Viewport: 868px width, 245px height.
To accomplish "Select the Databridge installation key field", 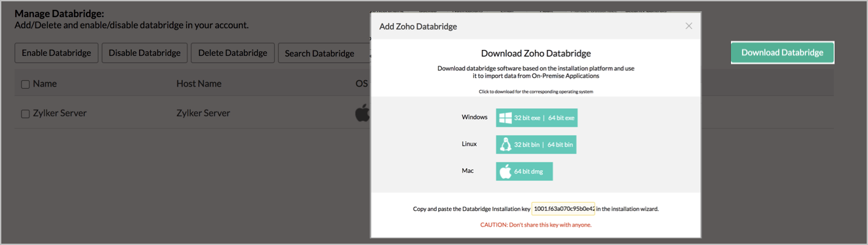I will coord(563,208).
